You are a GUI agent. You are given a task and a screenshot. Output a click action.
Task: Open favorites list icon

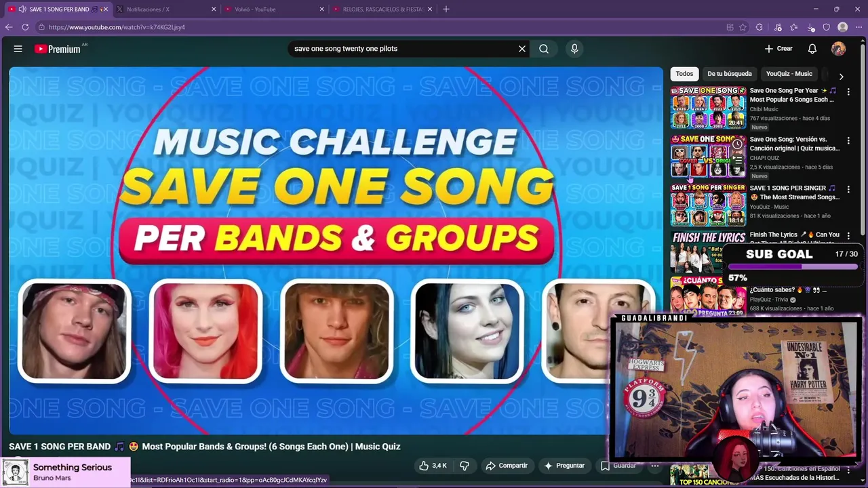793,27
